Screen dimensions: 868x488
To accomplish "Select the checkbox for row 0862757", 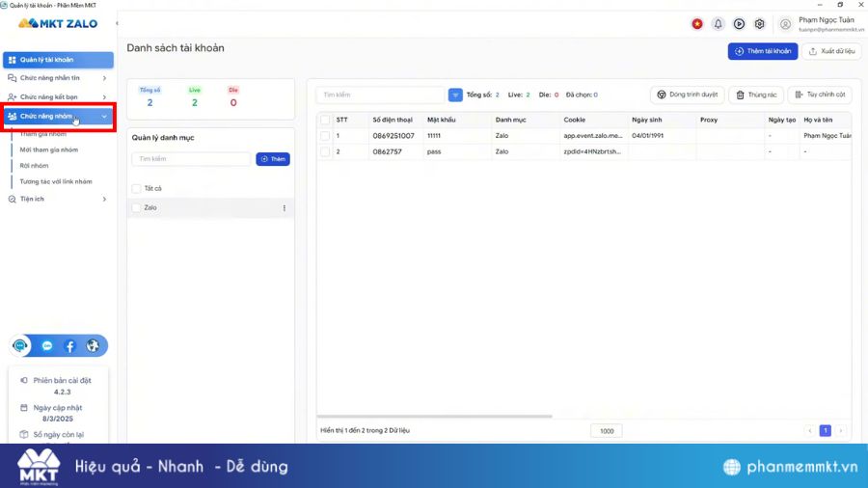I will pyautogui.click(x=325, y=151).
